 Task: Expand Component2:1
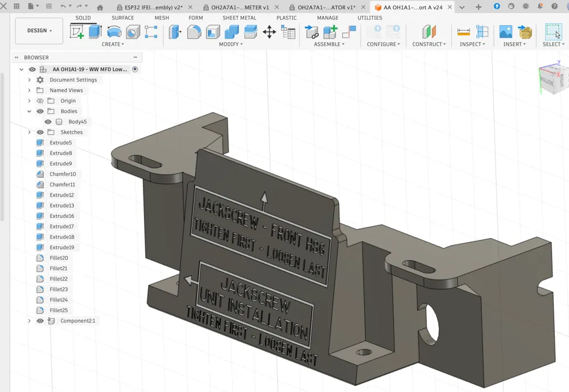pos(30,321)
